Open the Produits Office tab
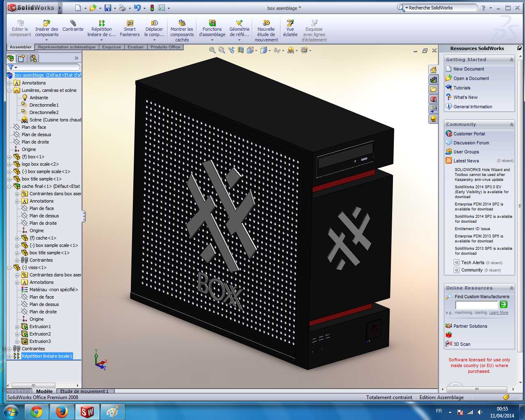525x420 pixels. click(165, 47)
